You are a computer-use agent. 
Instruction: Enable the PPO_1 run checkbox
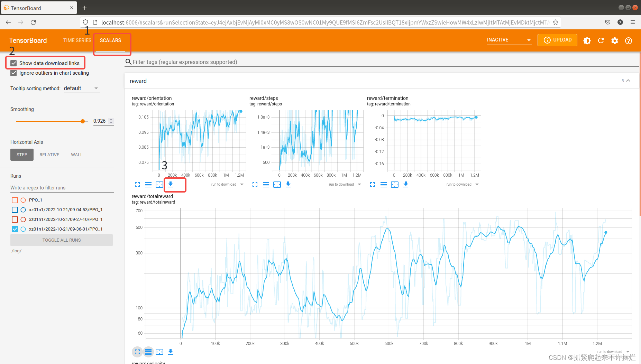click(15, 200)
